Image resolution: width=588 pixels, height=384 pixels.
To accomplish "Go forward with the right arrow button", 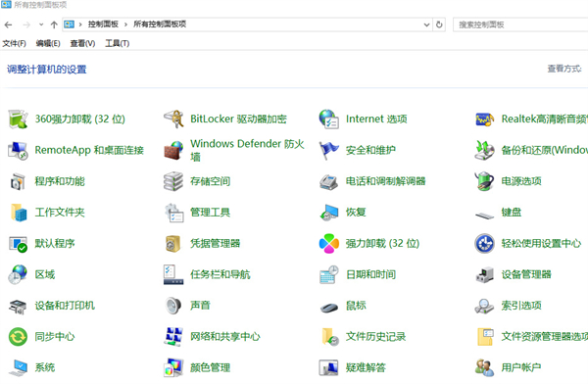I will (x=26, y=24).
